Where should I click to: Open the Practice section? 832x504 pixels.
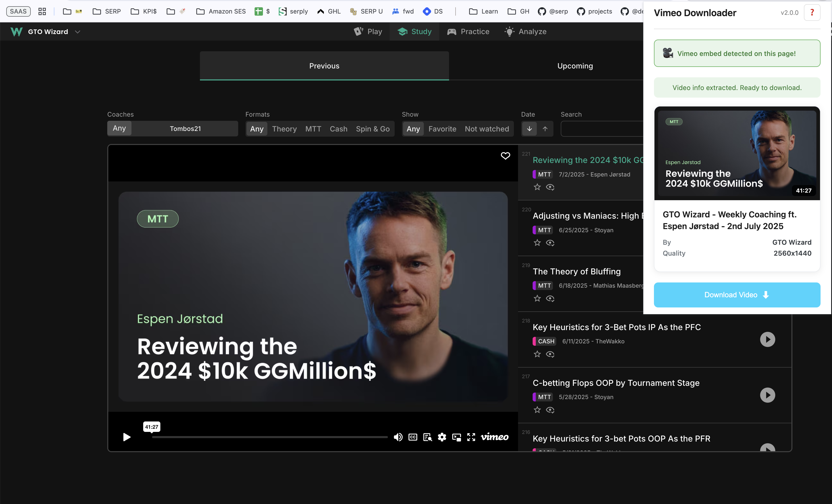coord(468,32)
